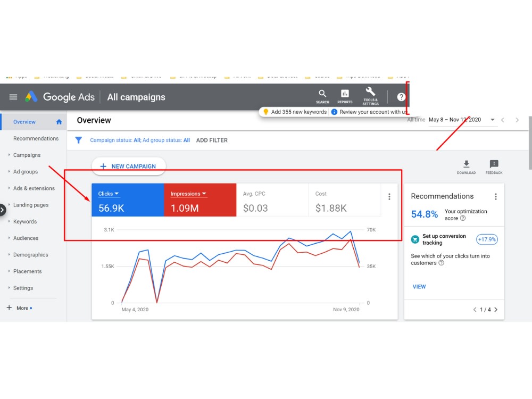
Task: Expand the Landing pages sidebar item
Action: (x=9, y=205)
